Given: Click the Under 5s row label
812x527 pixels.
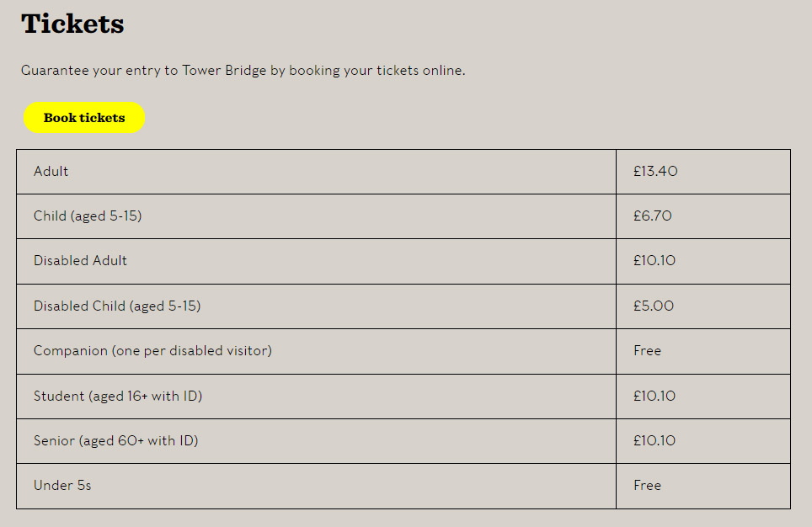Looking at the screenshot, I should point(62,486).
